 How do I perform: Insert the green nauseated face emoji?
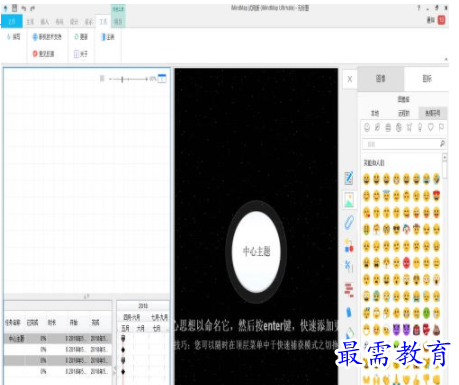[426, 313]
